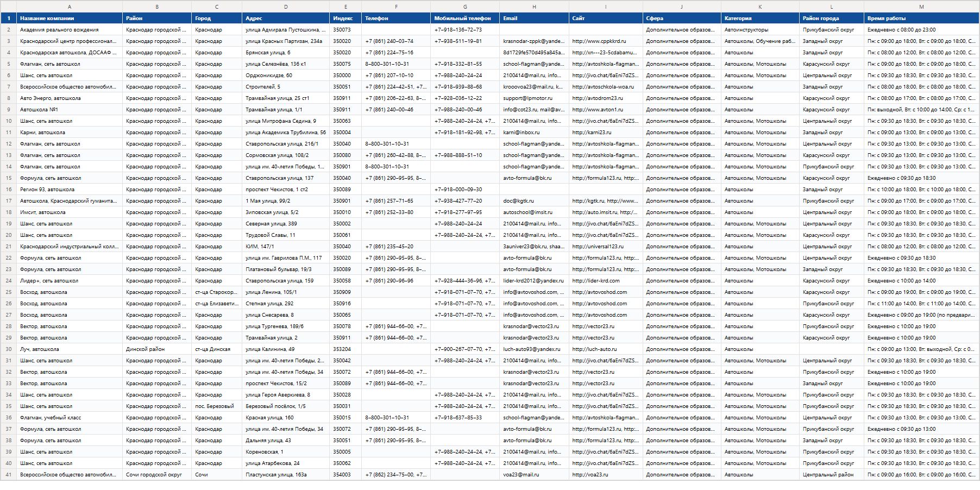This screenshot has width=980, height=490.
Task: Select the "Карни, автошкола" cell
Action: (x=70, y=132)
